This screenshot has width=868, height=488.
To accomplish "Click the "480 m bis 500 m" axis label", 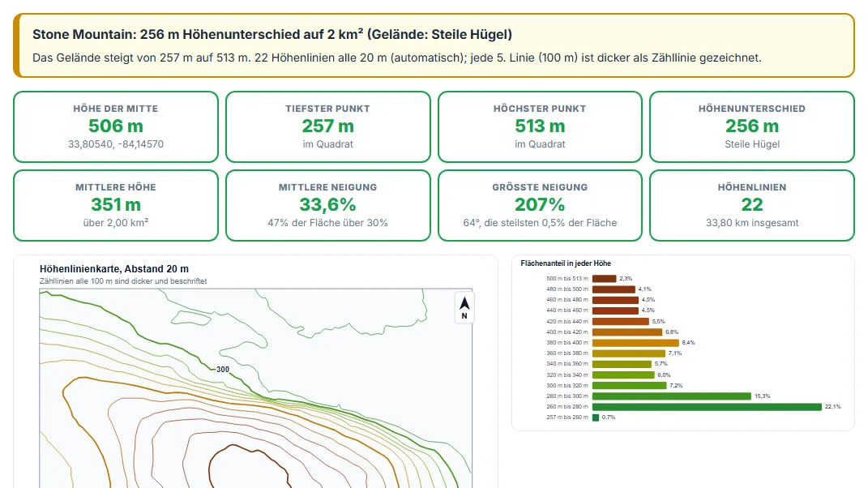I will [x=567, y=289].
